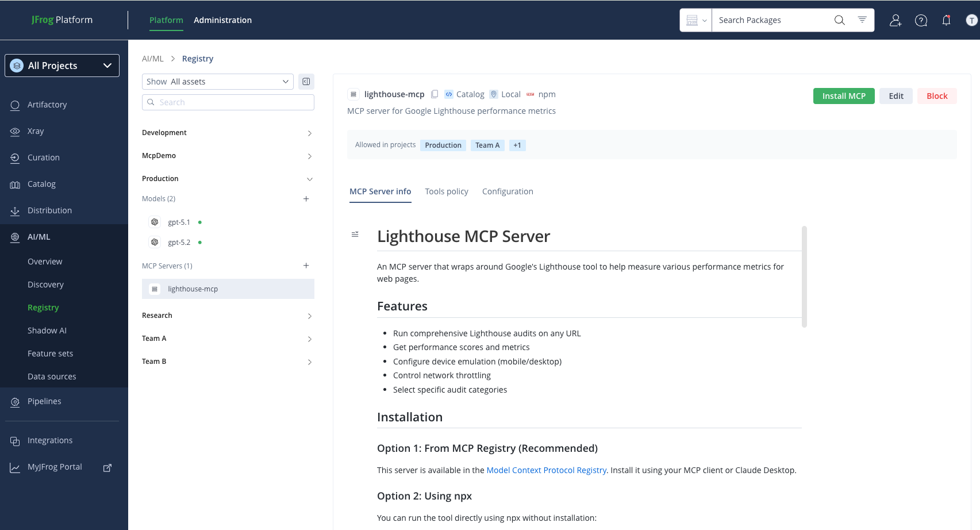Click the gpt-5.1 model icon
The width and height of the screenshot is (980, 530).
pyautogui.click(x=155, y=222)
